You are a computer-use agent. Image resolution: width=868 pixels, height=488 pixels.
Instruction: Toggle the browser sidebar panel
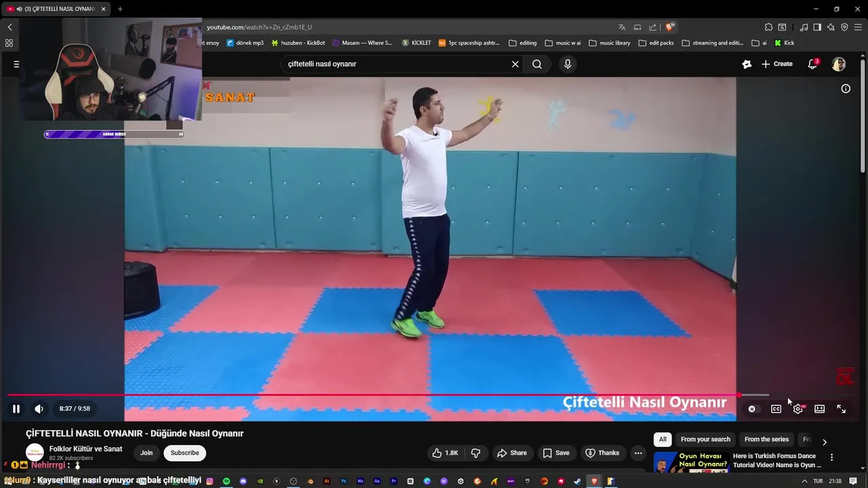817,27
